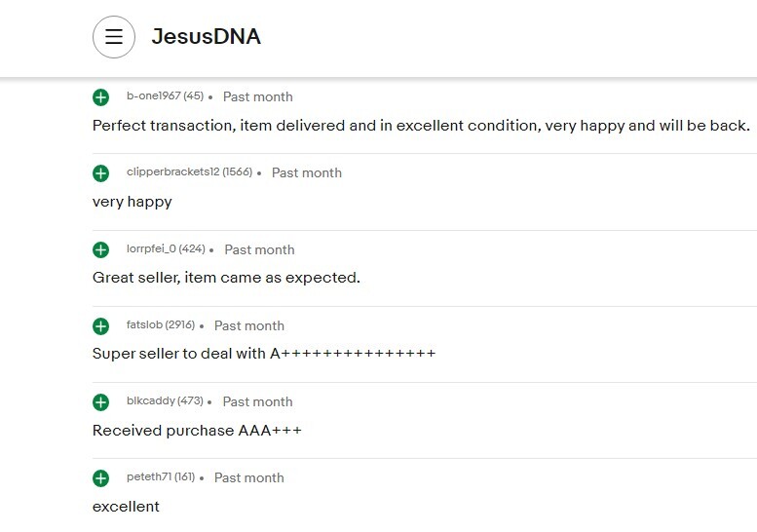Click positive rating icon for lorrpfei_0

click(101, 250)
